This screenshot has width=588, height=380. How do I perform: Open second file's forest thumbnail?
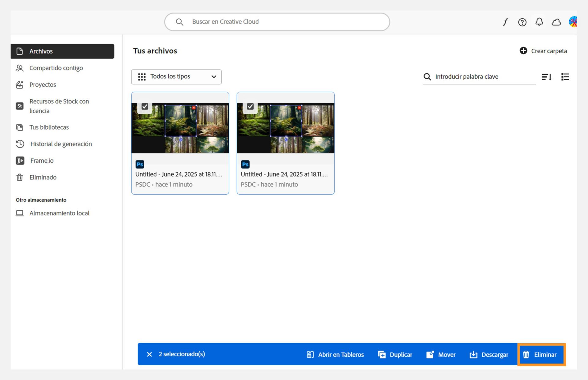pos(285,128)
